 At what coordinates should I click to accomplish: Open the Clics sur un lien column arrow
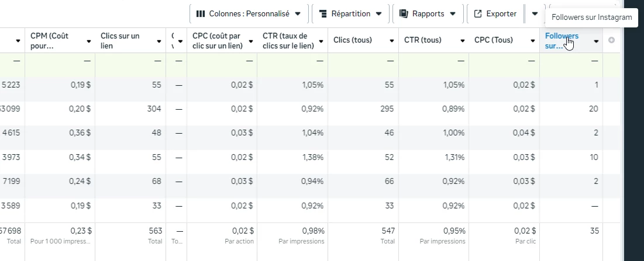[159, 41]
